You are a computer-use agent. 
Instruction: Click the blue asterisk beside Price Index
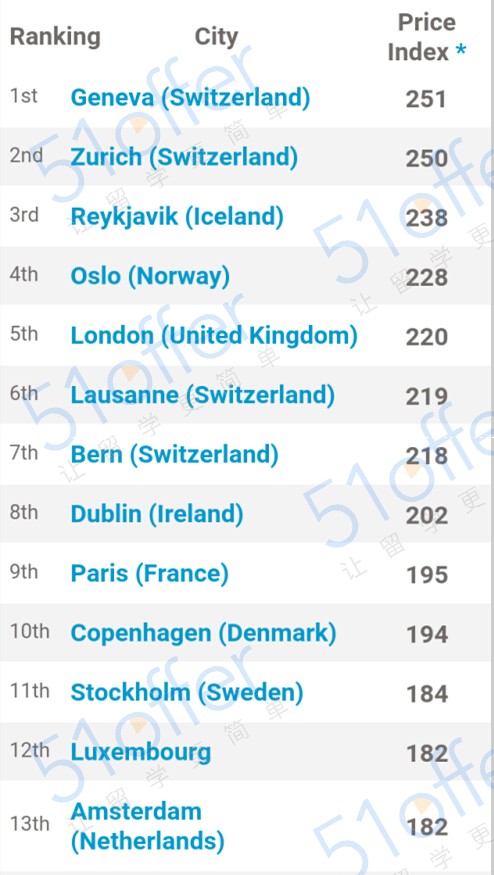(461, 51)
